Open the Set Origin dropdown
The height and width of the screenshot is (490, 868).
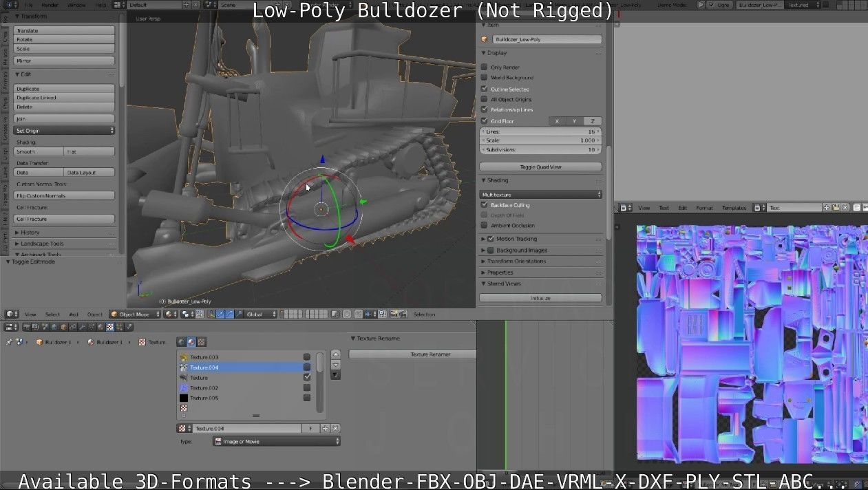[x=65, y=130]
